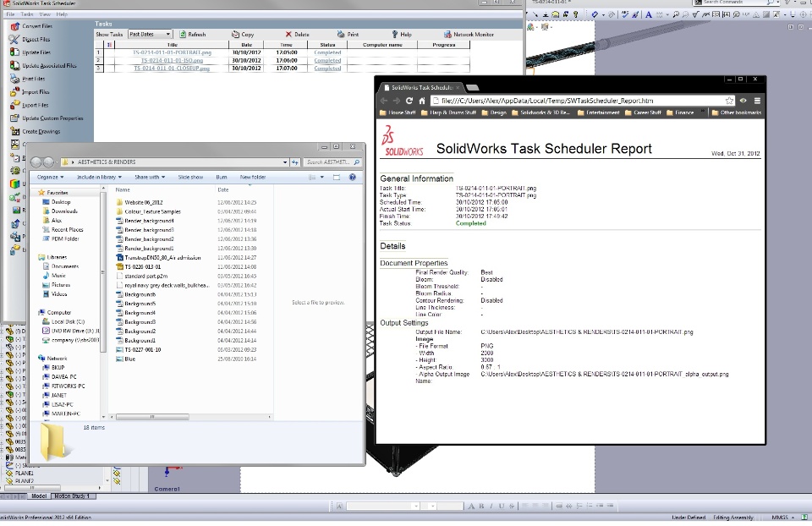Open Other bookmarks folder
Screen dimensions: 812x526
coord(737,112)
